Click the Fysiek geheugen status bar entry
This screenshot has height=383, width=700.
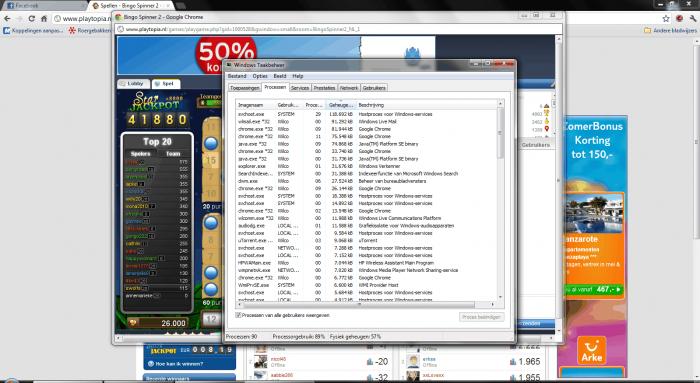pyautogui.click(x=355, y=337)
